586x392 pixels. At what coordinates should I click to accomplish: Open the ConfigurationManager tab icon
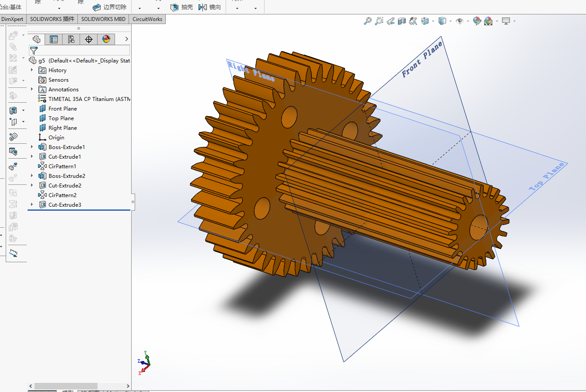click(x=71, y=39)
